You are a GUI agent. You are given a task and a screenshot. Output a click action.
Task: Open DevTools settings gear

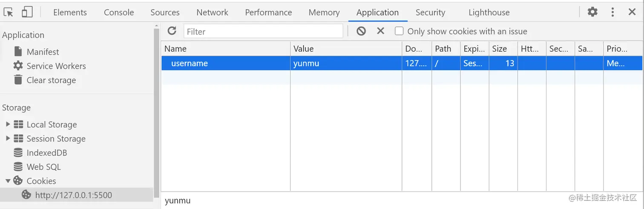[592, 12]
